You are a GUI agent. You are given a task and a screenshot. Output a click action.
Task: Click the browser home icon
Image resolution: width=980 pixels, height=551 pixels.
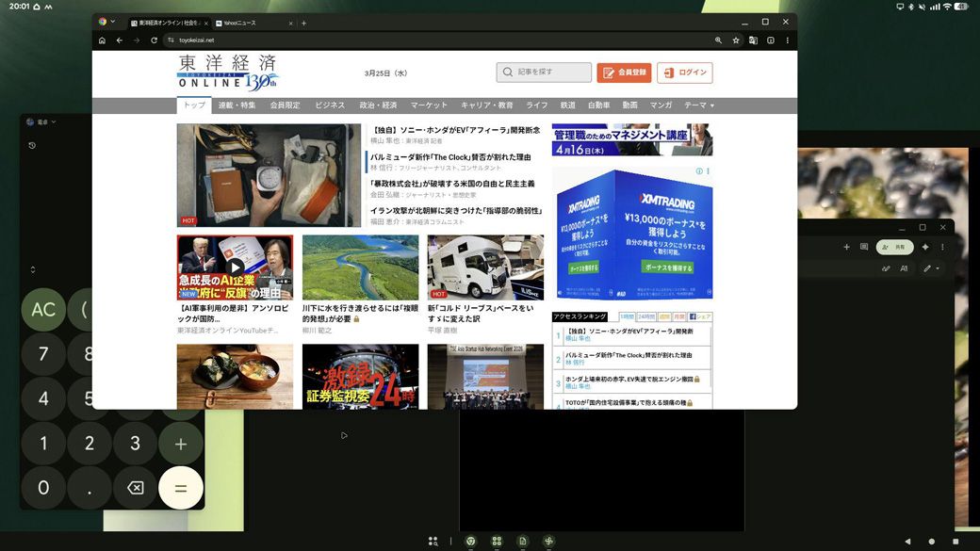tap(102, 41)
